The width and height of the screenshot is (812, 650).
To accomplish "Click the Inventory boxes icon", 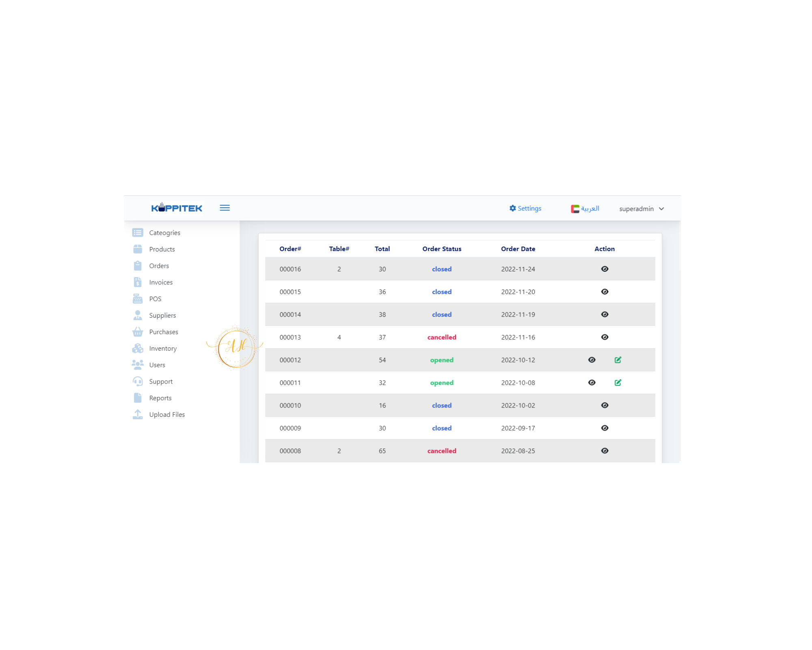I will coord(138,349).
